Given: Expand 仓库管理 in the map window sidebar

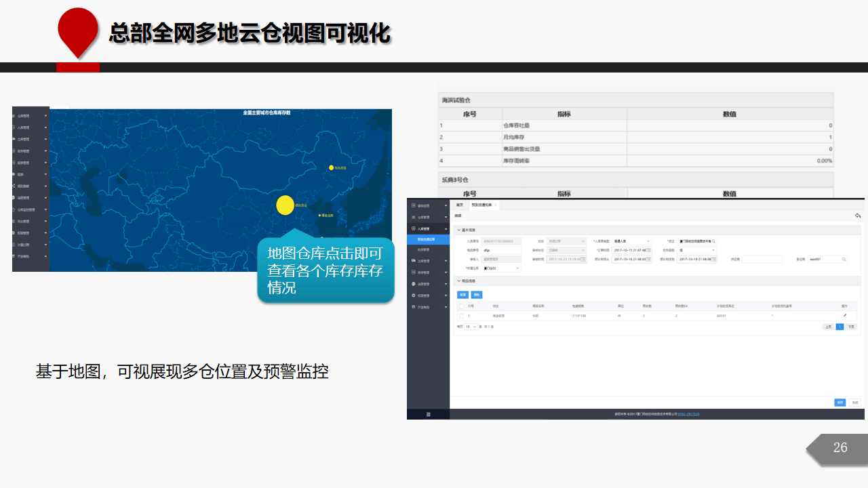Looking at the screenshot, I should 31,116.
